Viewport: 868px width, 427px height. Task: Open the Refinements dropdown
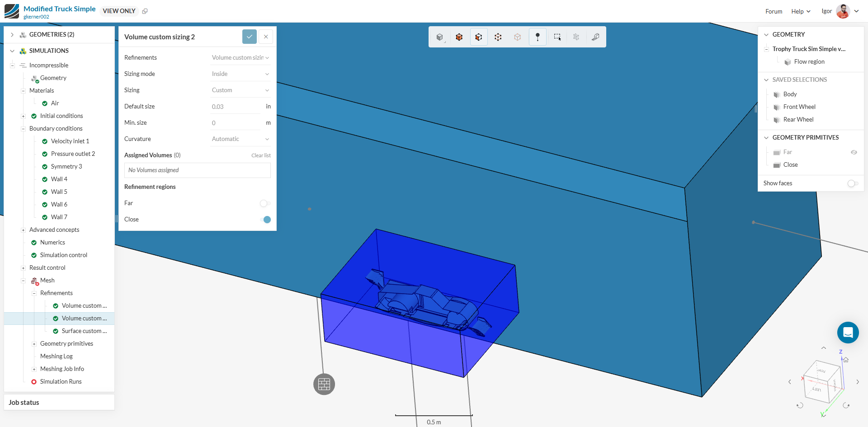coord(241,58)
